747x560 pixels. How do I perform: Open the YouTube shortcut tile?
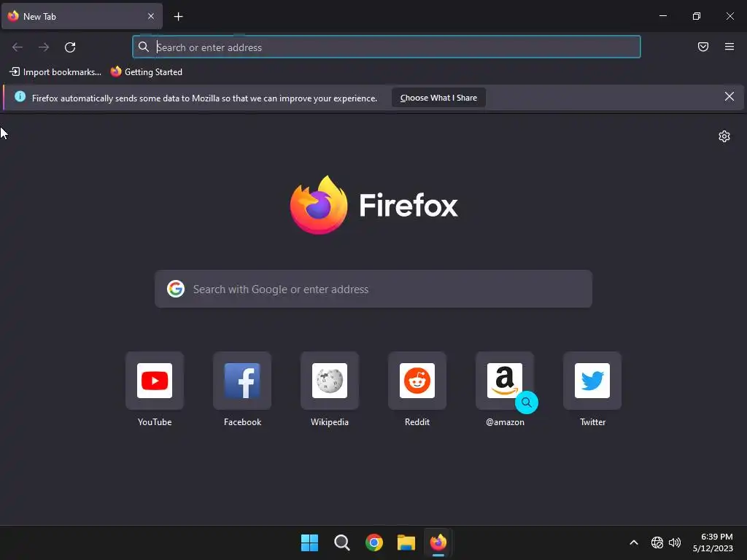pos(155,381)
